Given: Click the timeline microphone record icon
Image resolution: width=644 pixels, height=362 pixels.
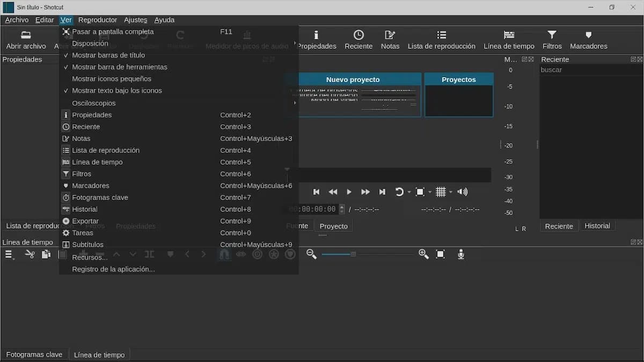Looking at the screenshot, I should click(x=461, y=254).
